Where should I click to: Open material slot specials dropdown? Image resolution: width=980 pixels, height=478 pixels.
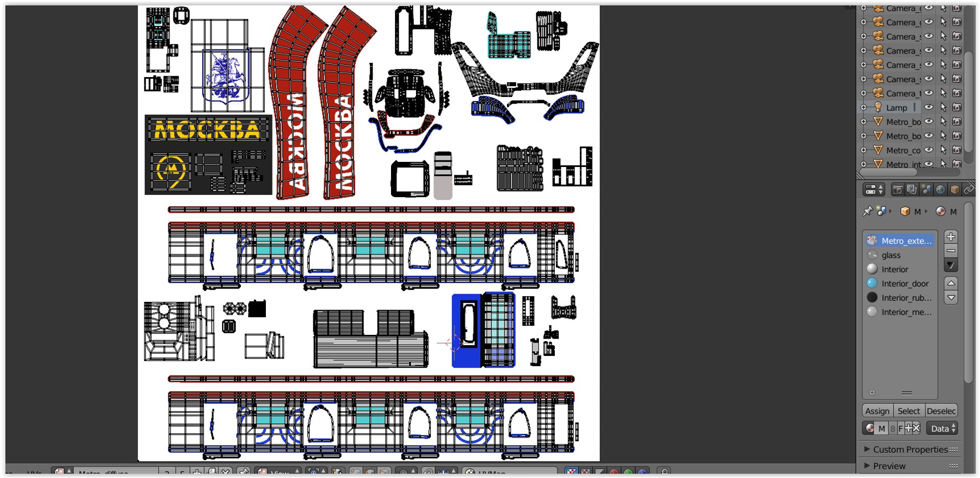pyautogui.click(x=951, y=265)
